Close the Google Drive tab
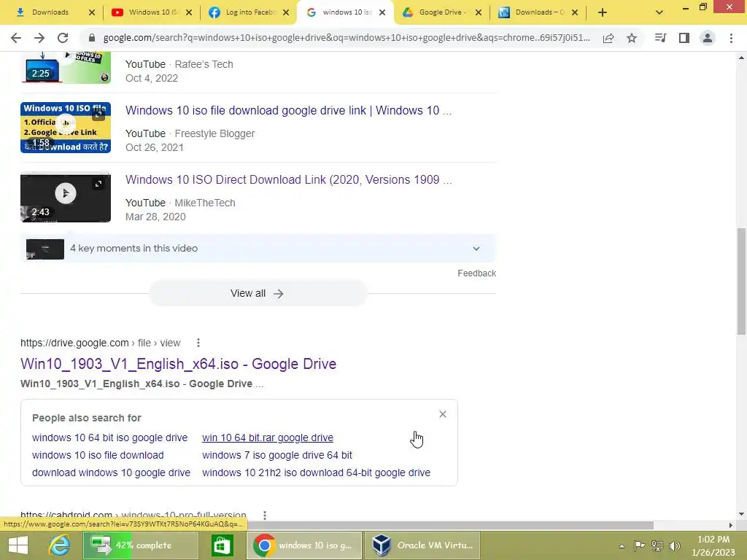747x560 pixels. pos(479,12)
